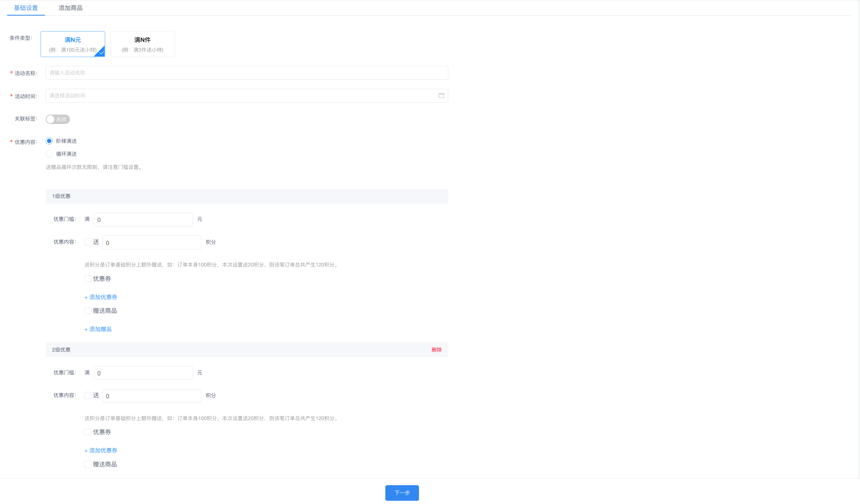Choose the 循环满送 radio option

[49, 154]
